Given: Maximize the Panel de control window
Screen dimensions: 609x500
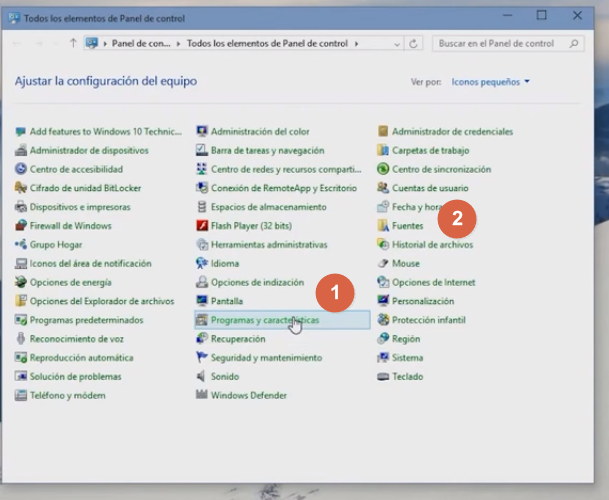Looking at the screenshot, I should tap(542, 16).
